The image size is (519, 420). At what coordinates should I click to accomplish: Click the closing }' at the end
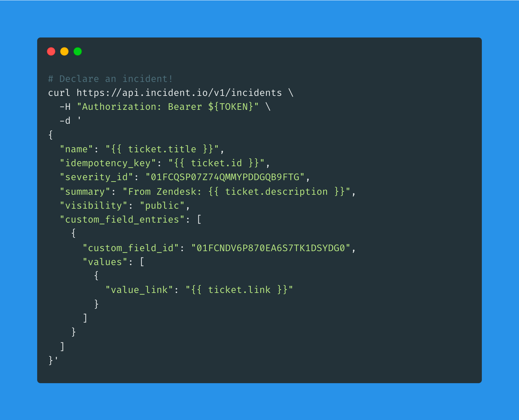tap(53, 360)
